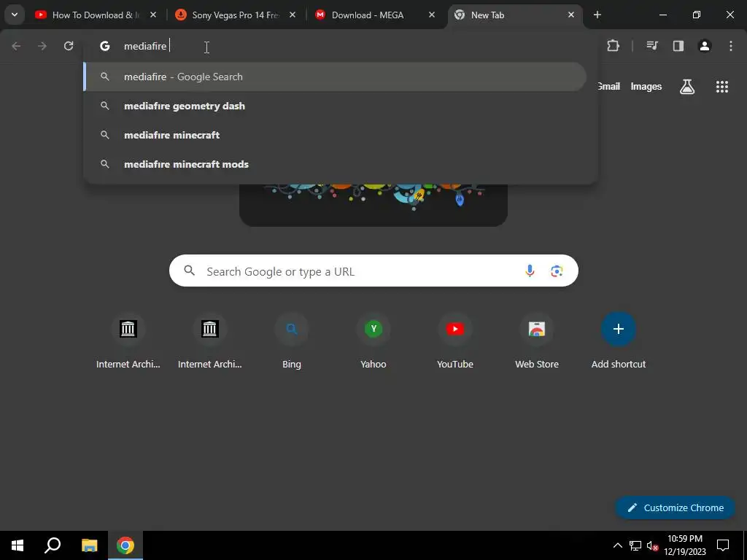747x560 pixels.
Task: Open the Chrome profile icon
Action: pyautogui.click(x=705, y=46)
